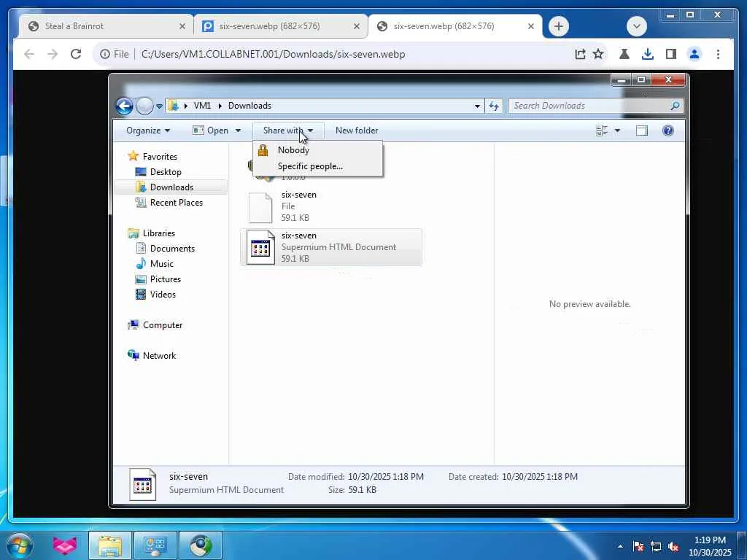
Task: Bookmark this page with the star icon
Action: coord(598,54)
